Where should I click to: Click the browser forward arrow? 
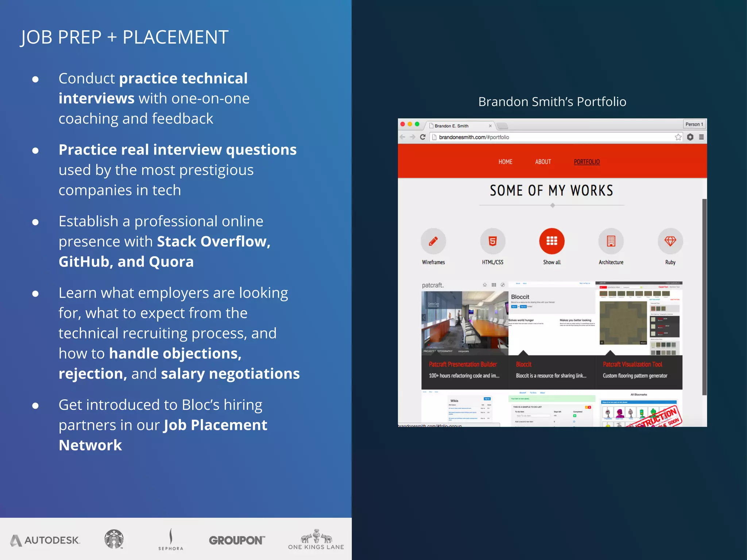tap(413, 137)
